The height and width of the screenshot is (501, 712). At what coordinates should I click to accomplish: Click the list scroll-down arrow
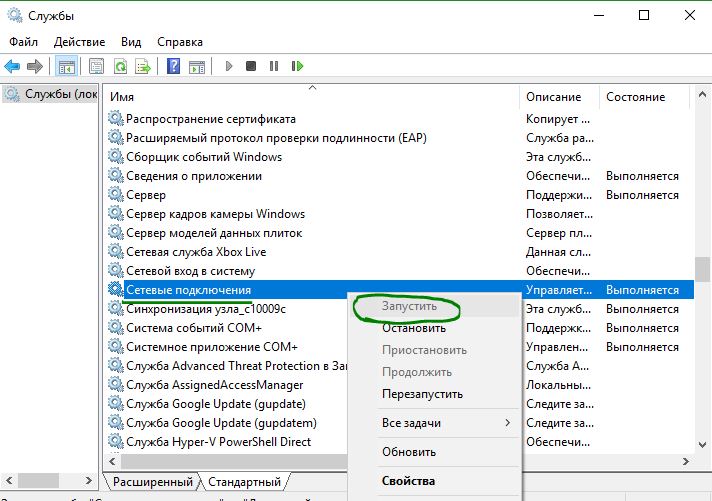pyautogui.click(x=702, y=445)
